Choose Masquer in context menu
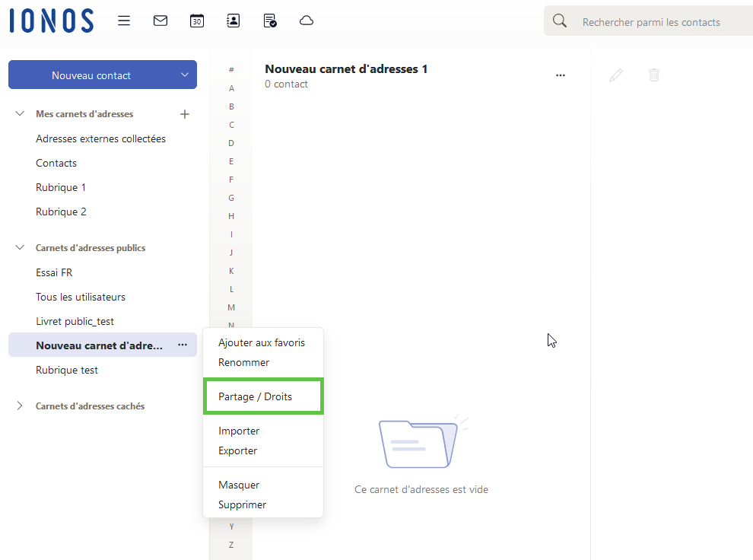753x560 pixels. point(239,485)
